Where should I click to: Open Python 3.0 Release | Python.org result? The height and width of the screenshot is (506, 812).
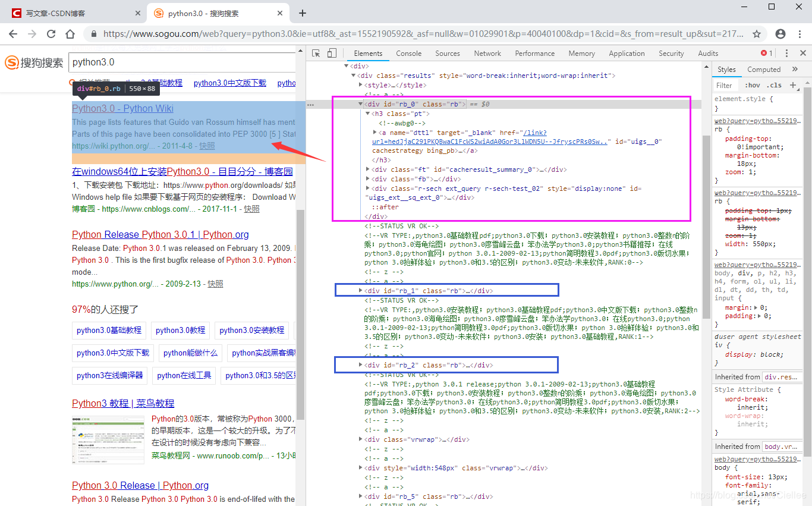click(x=140, y=485)
